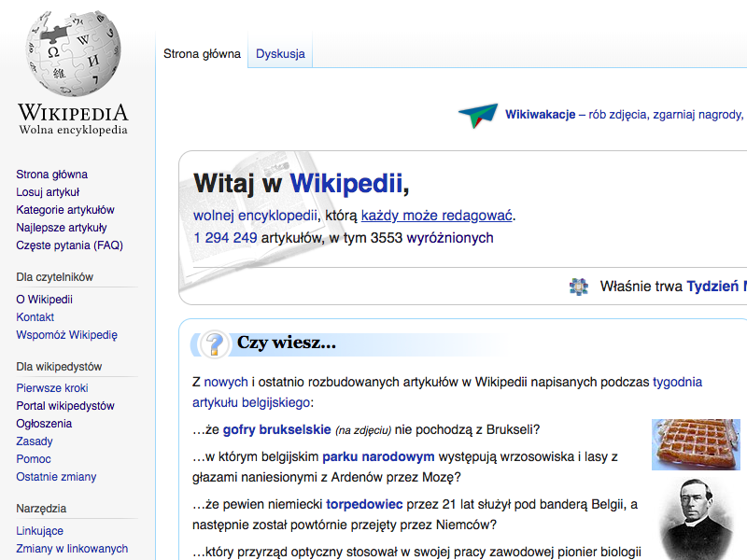The image size is (747, 560).
Task: Open the Kontakt link
Action: click(35, 317)
